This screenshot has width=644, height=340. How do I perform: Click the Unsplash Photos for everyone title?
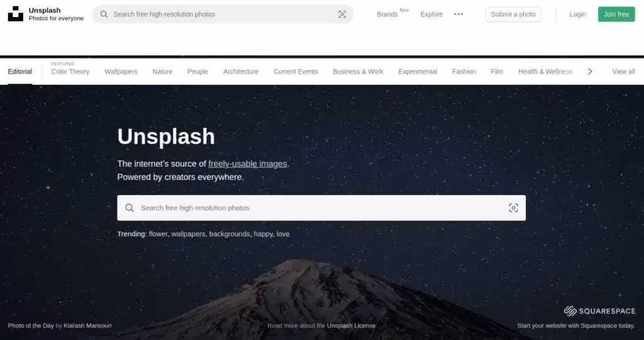56,14
